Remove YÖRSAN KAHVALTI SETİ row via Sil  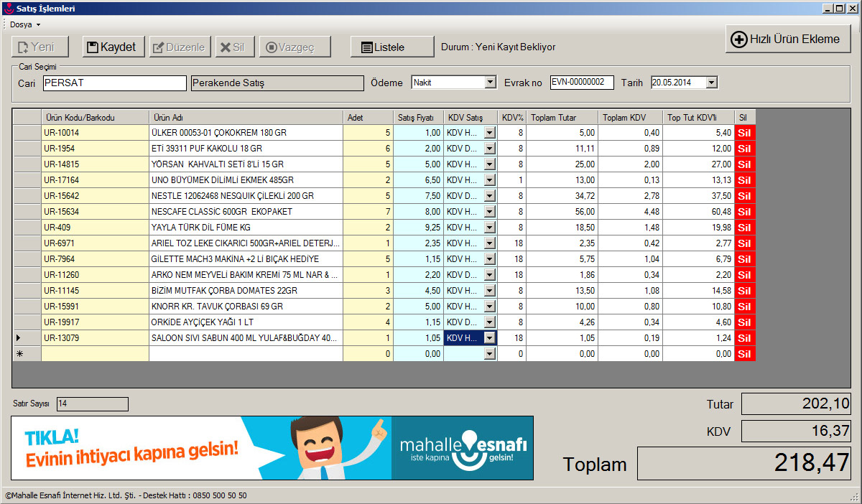coord(745,164)
